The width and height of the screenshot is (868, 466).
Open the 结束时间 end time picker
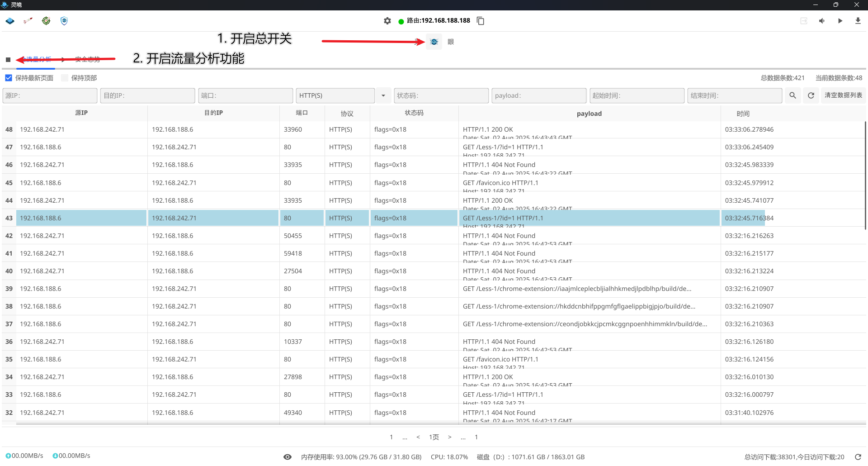point(735,95)
